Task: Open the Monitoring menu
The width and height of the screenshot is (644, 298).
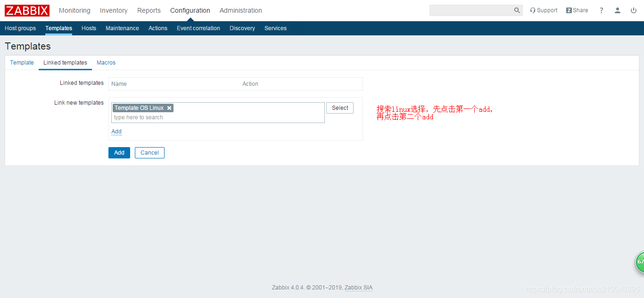Action: [74, 10]
